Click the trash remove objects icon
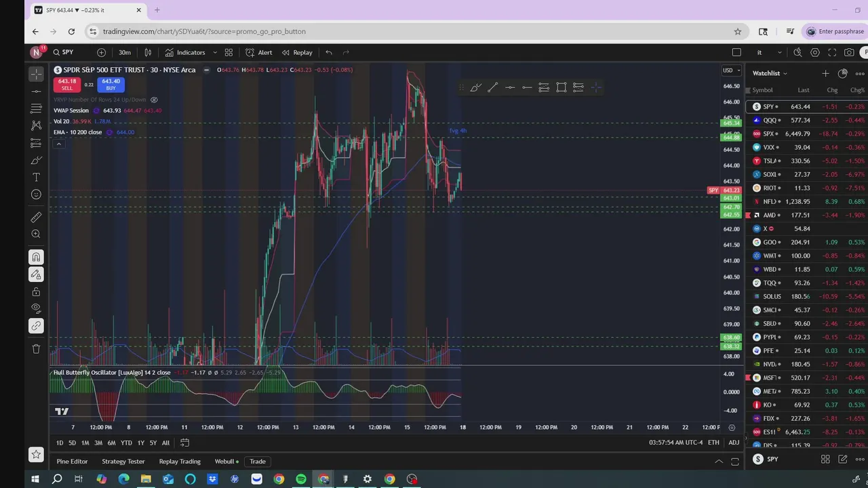The image size is (868, 488). (36, 348)
